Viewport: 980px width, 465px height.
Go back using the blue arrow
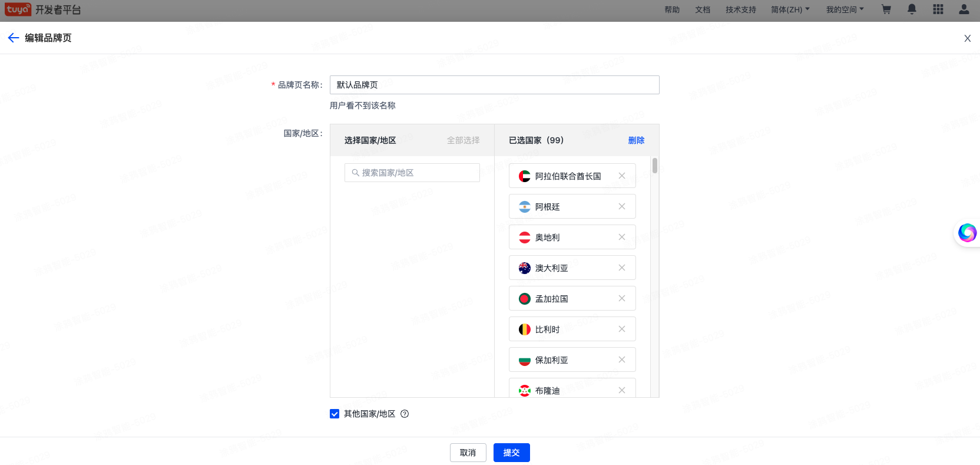[14, 38]
